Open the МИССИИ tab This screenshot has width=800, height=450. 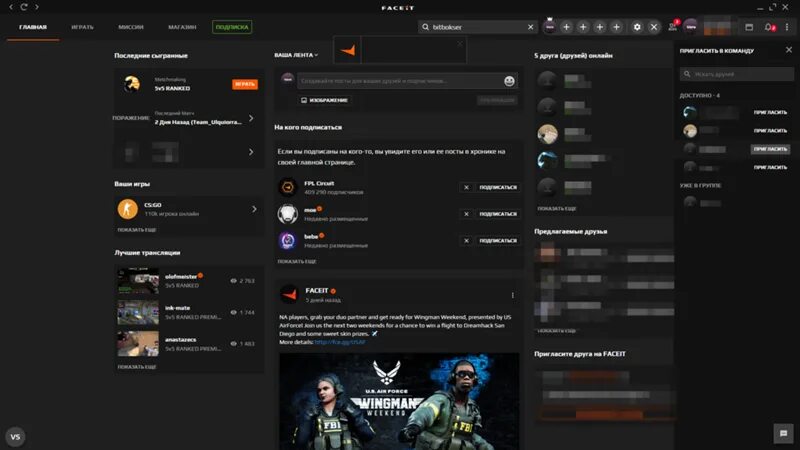(x=131, y=27)
